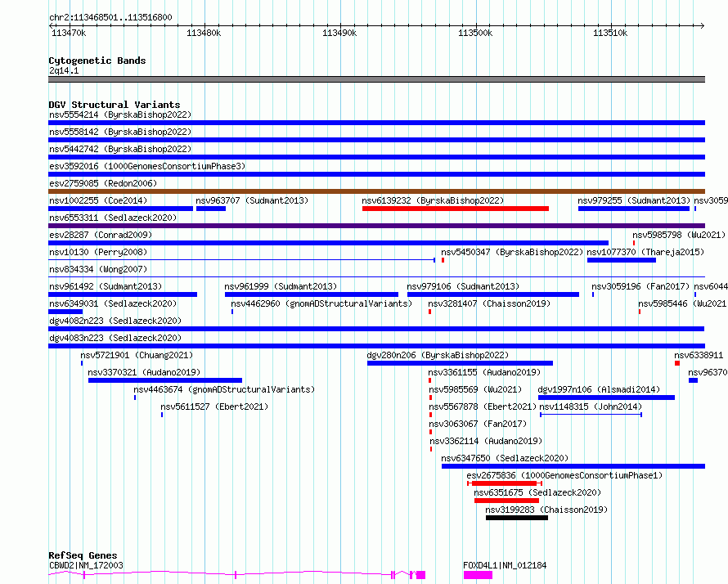Click the red nsv6338911 marker

[x=677, y=363]
